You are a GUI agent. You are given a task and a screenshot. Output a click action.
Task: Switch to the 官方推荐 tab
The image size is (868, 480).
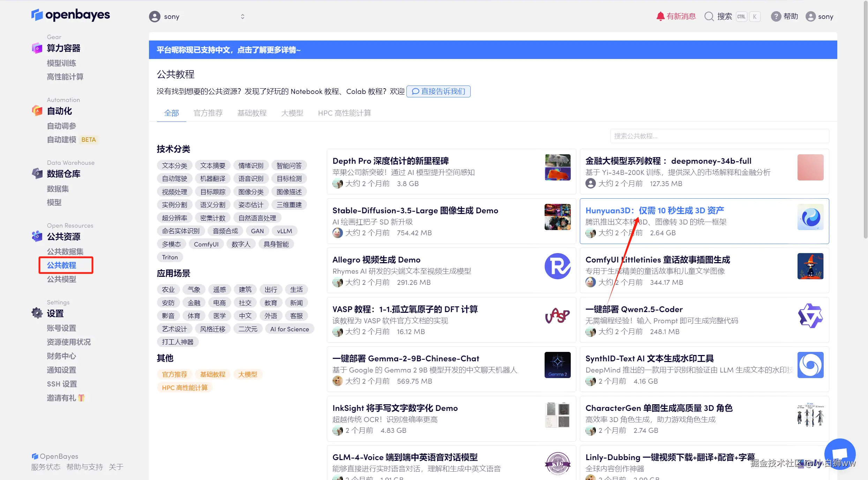click(208, 113)
